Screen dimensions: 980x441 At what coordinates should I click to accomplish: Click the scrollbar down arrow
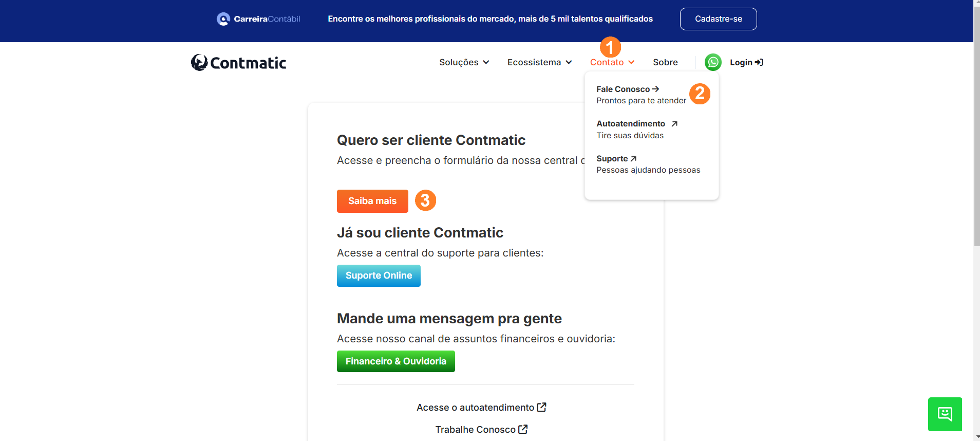click(976, 437)
